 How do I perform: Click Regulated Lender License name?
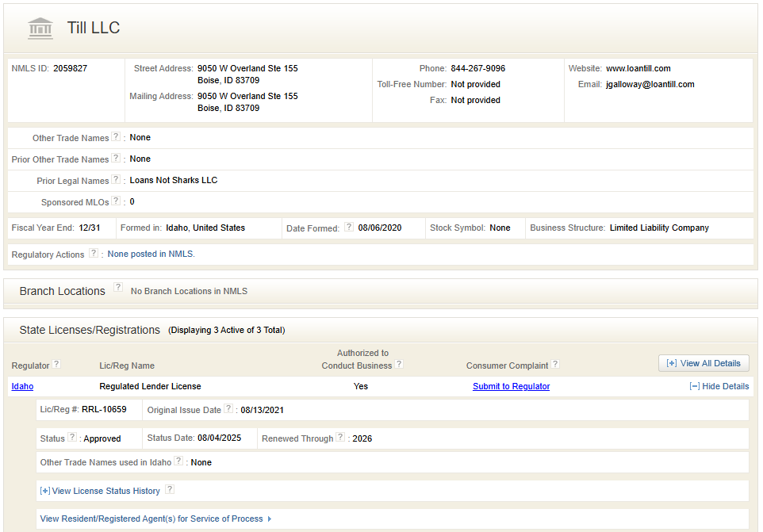pos(150,387)
